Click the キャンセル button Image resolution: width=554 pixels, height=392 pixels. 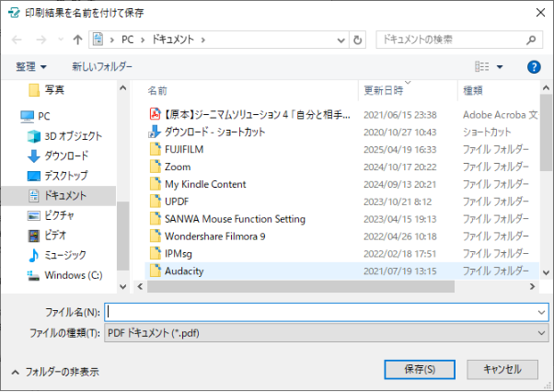[502, 369]
